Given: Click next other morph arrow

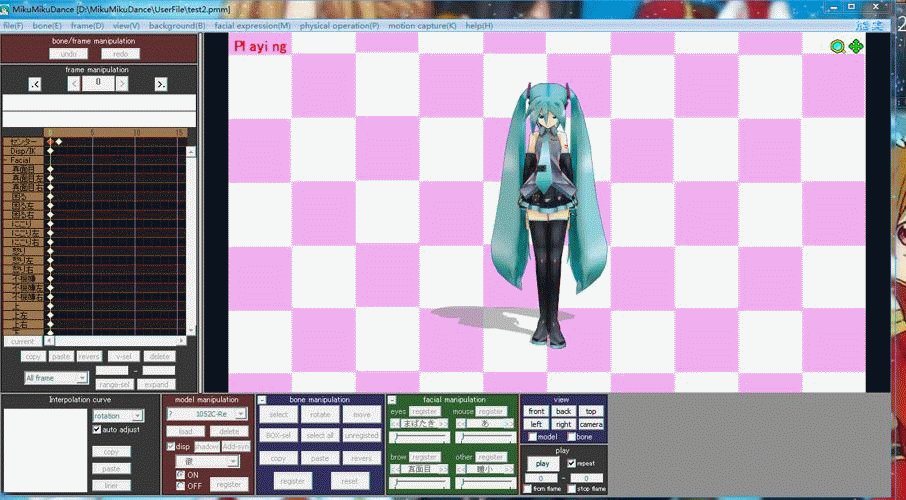Looking at the screenshot, I should click(x=510, y=469).
